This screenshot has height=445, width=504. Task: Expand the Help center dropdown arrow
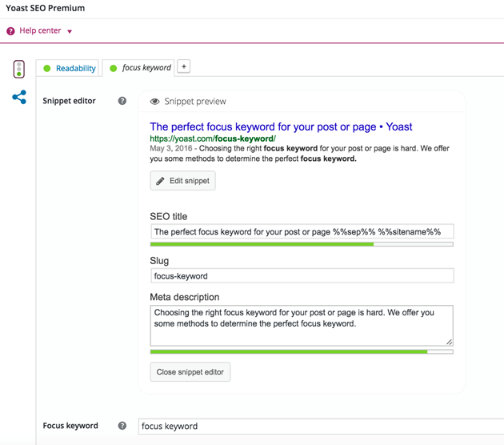[x=70, y=31]
